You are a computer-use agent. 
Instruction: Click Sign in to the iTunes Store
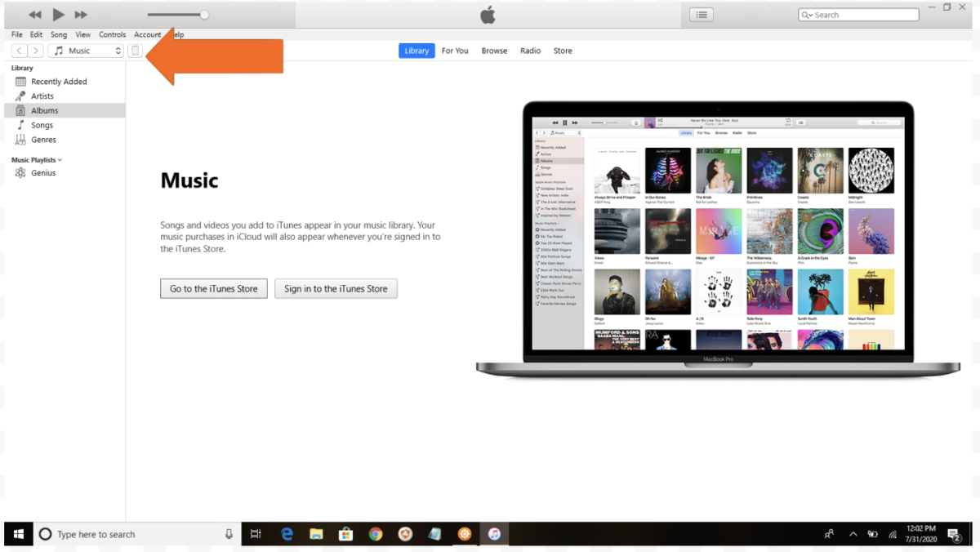(336, 288)
